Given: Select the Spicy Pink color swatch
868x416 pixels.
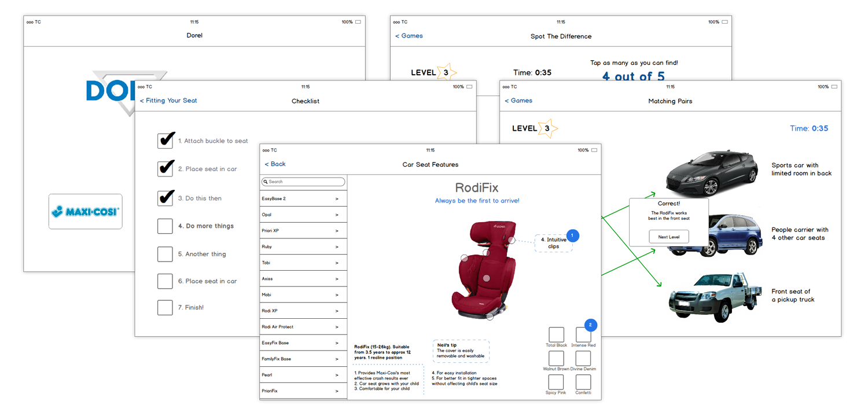Looking at the screenshot, I should pyautogui.click(x=556, y=382).
